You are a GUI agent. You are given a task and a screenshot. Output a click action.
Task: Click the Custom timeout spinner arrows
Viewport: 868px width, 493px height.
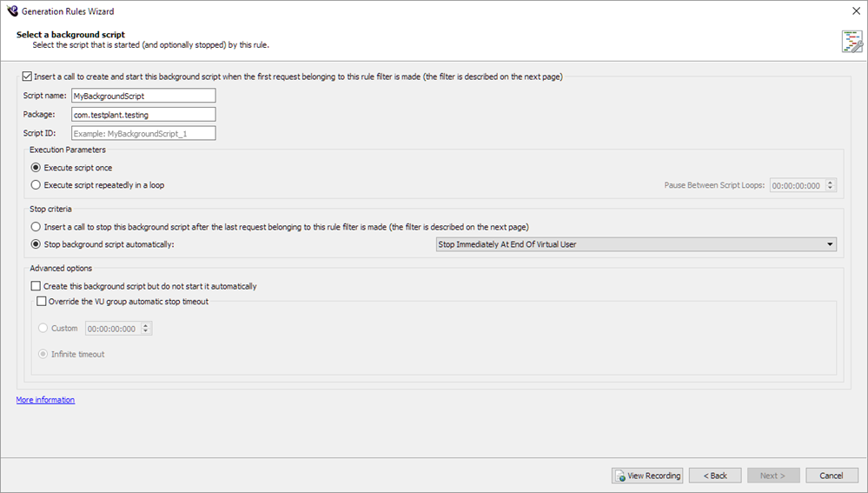(x=146, y=329)
